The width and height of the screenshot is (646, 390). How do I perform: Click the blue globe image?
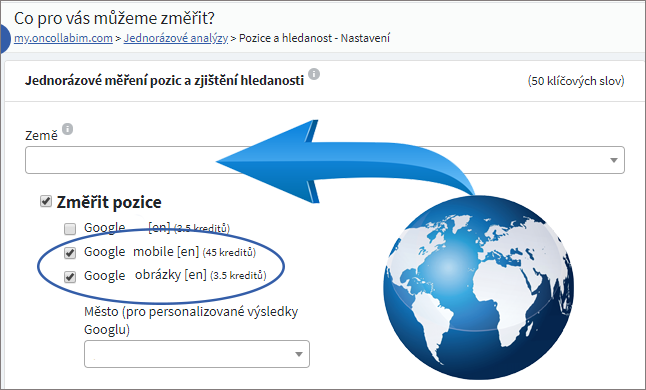478,287
